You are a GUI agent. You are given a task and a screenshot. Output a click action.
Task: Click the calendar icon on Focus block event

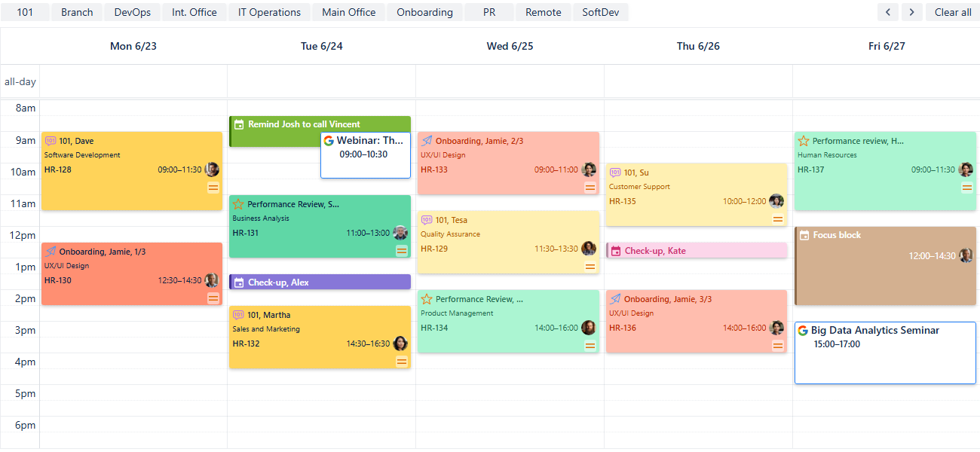(804, 235)
